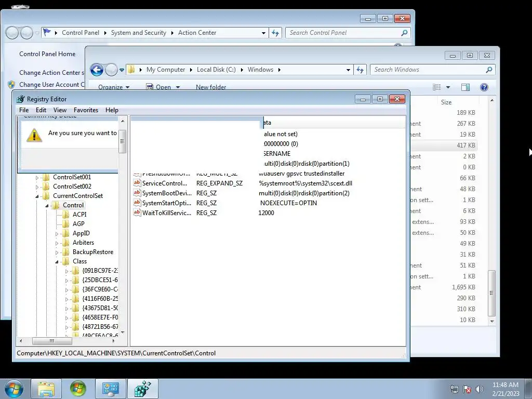The height and width of the screenshot is (399, 532).
Task: Select the Class folder icon
Action: [66, 261]
